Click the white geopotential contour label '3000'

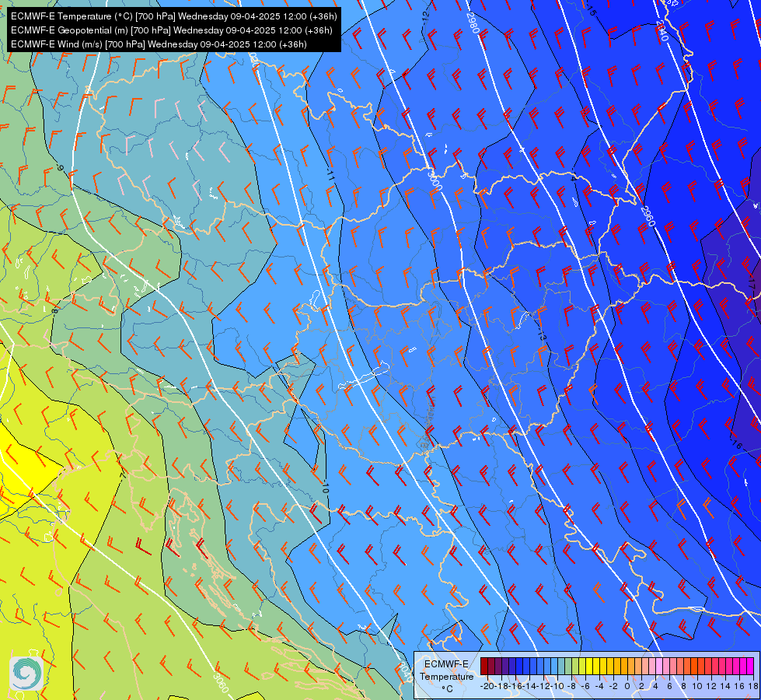[x=435, y=180]
